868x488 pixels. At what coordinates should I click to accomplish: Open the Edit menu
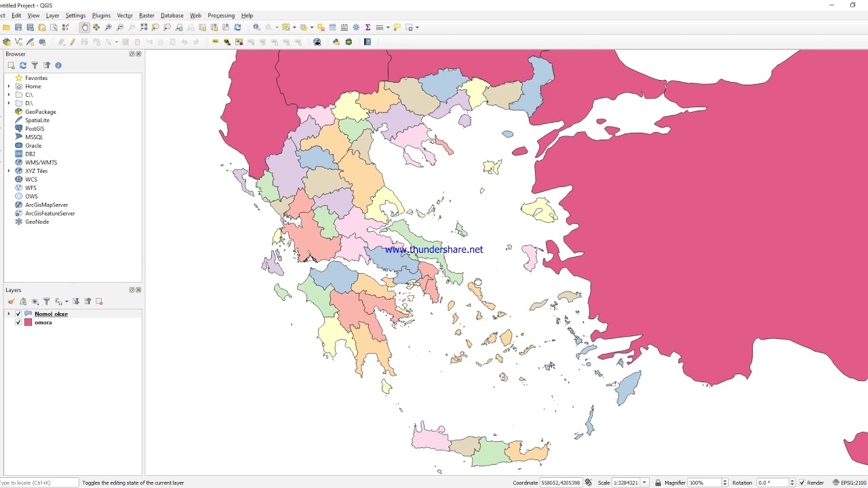(x=16, y=15)
